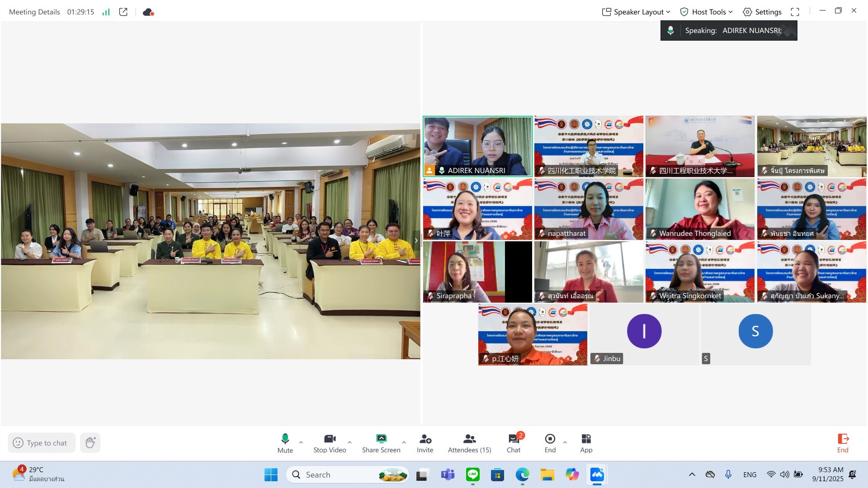Click the red End button at right
This screenshot has width=868, height=488.
coord(843,443)
